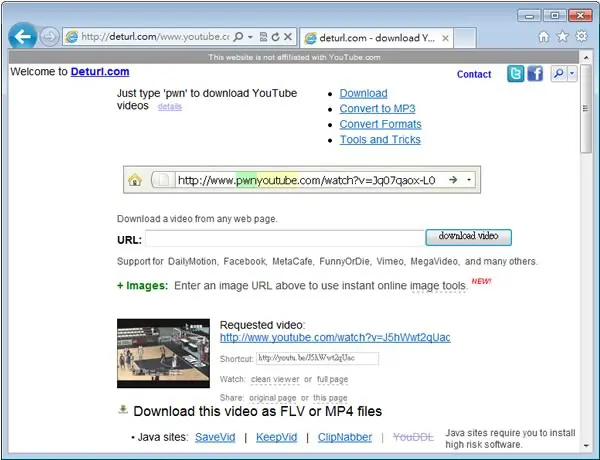The height and width of the screenshot is (460, 600).
Task: Expand the dropdown arrow next to page search
Action: pyautogui.click(x=572, y=73)
